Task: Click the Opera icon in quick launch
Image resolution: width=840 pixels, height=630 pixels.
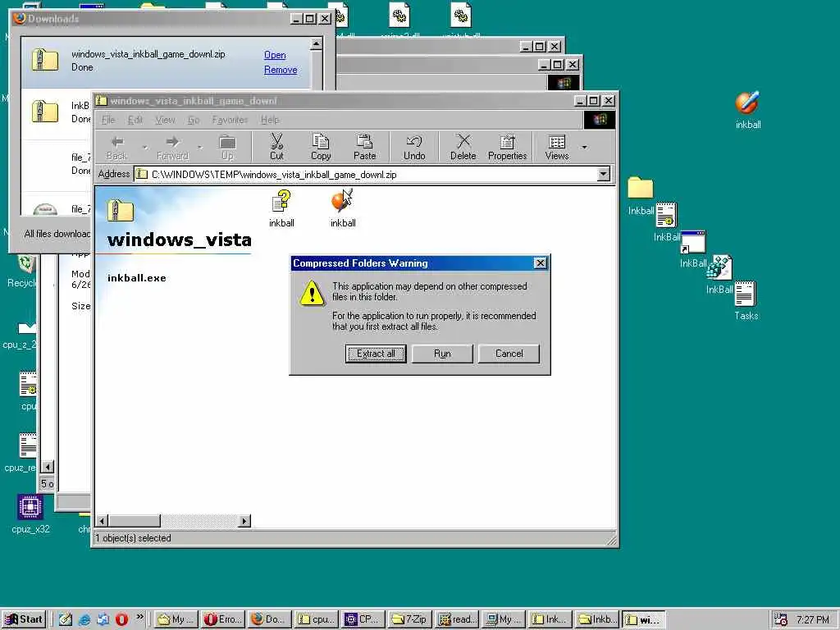Action: 121,619
